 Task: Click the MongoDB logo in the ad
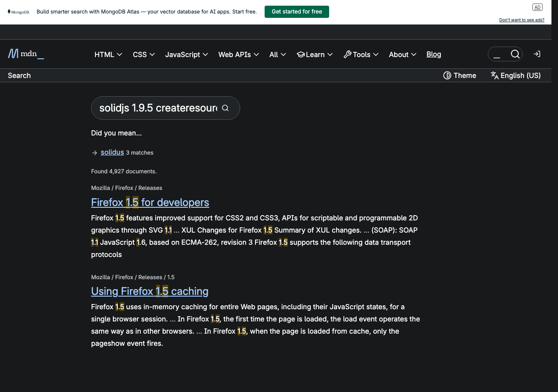coord(19,12)
